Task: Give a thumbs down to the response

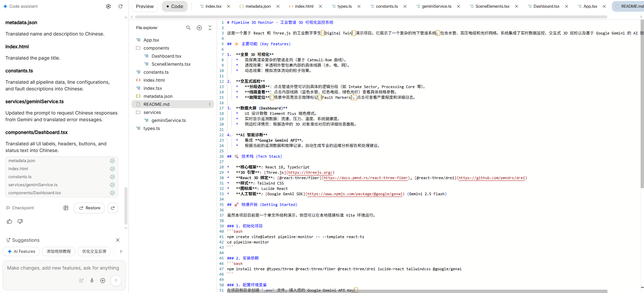Action: click(20, 221)
